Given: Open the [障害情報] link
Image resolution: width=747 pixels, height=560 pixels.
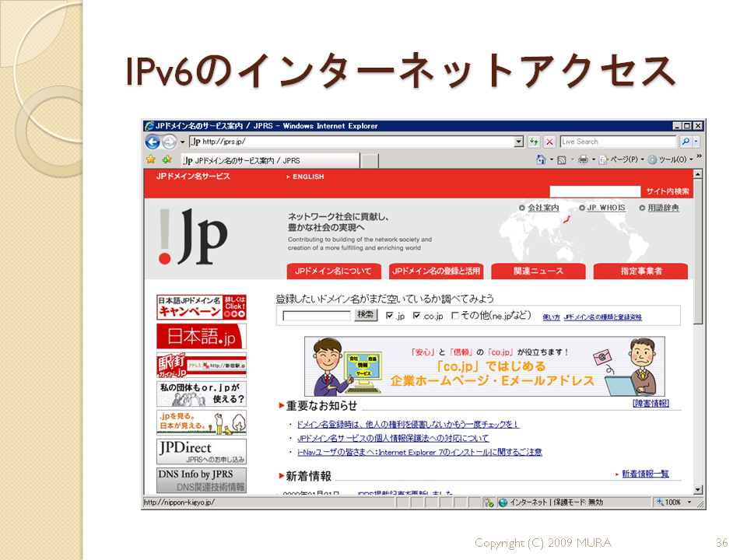Looking at the screenshot, I should click(651, 404).
